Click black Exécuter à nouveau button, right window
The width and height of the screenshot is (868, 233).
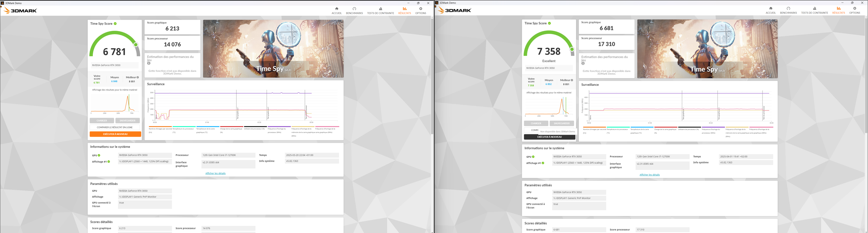[550, 137]
